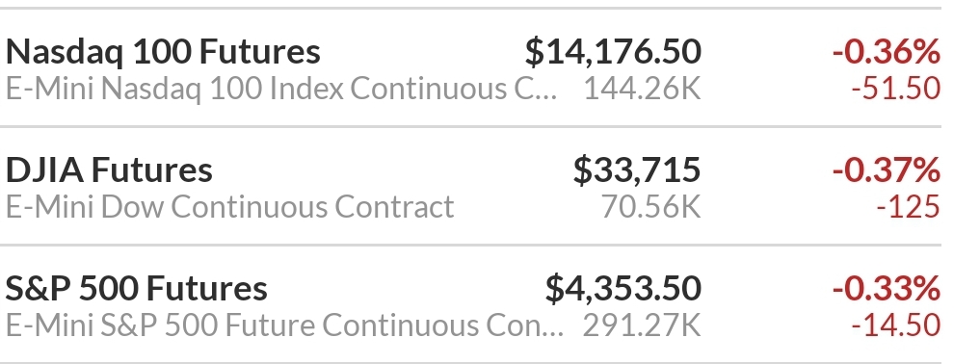
Task: Open the DJIA Futures link
Action: click(110, 169)
